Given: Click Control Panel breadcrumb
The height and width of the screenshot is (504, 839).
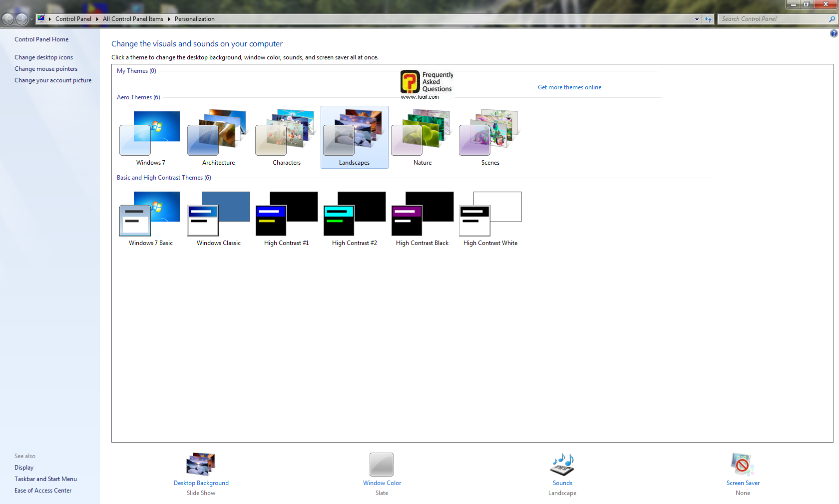Looking at the screenshot, I should 73,19.
